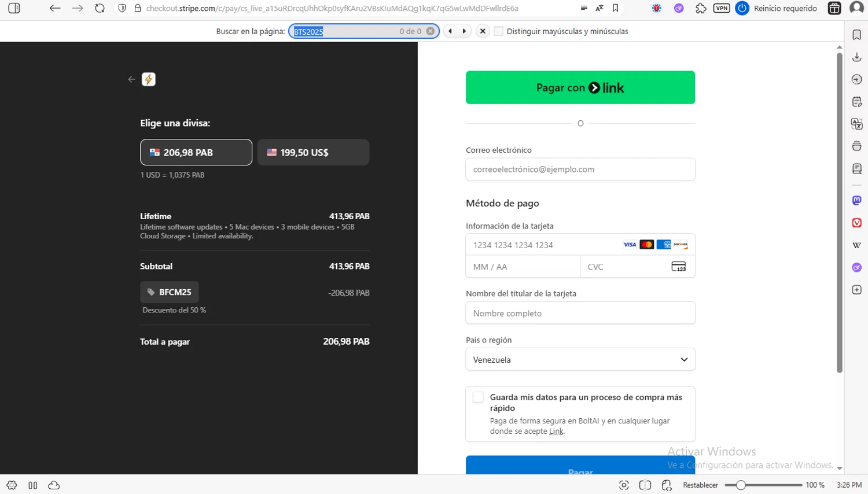The image size is (868, 494).
Task: Open Wikipedia web panel
Action: [857, 245]
